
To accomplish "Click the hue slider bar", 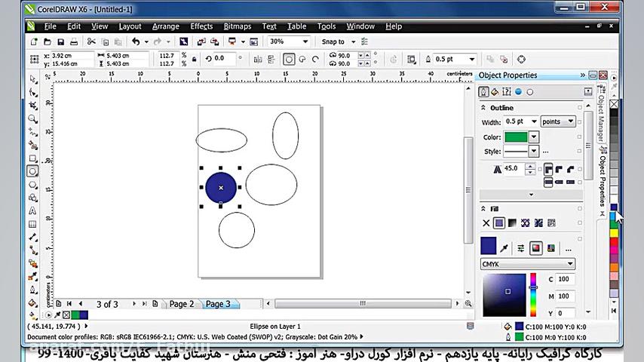I will [533, 295].
